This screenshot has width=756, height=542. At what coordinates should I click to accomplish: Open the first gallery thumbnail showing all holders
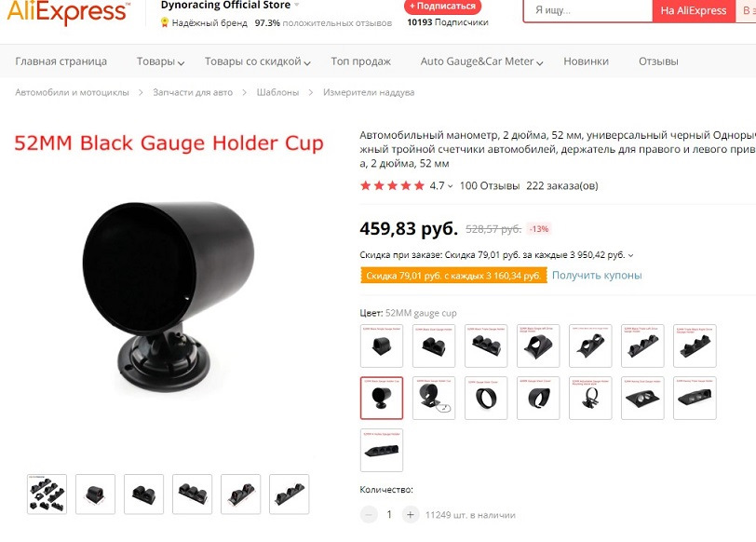[47, 494]
